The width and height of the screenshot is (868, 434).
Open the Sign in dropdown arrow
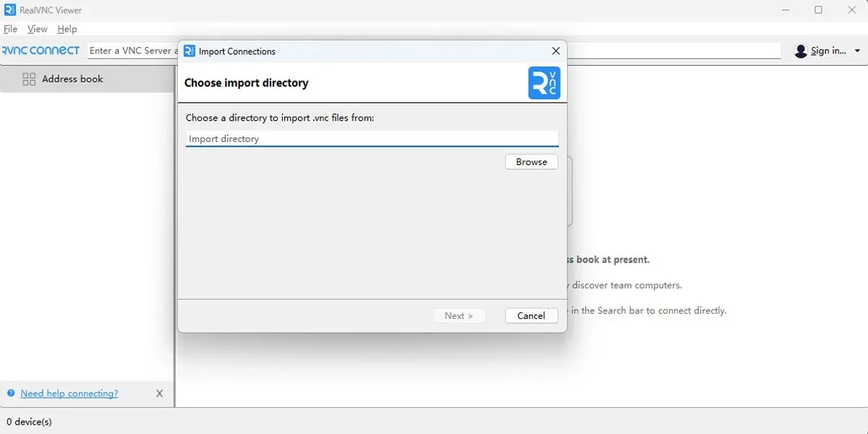coord(857,51)
